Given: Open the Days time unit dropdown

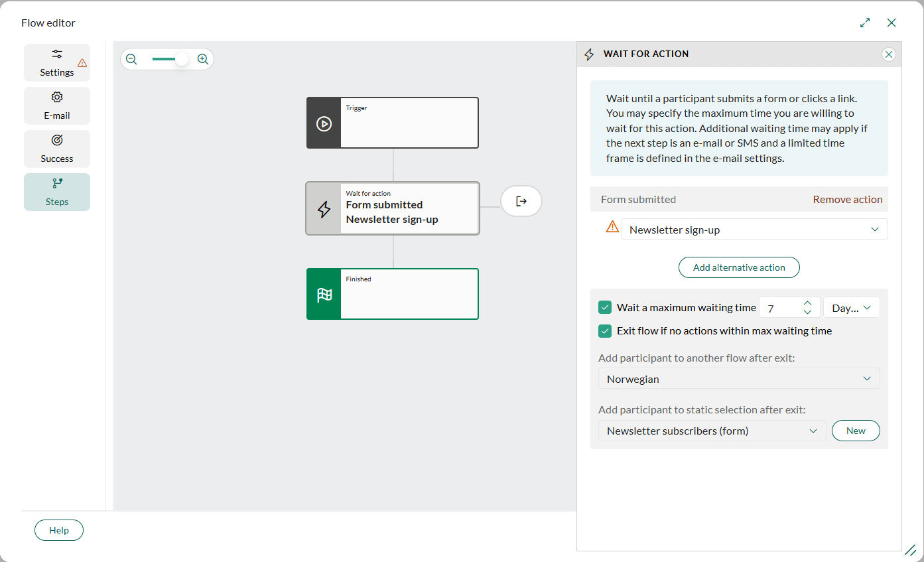Looking at the screenshot, I should click(852, 307).
